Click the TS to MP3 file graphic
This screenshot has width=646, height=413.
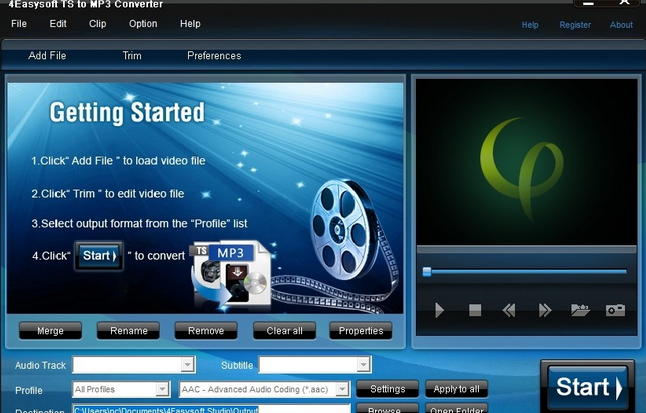(x=230, y=274)
